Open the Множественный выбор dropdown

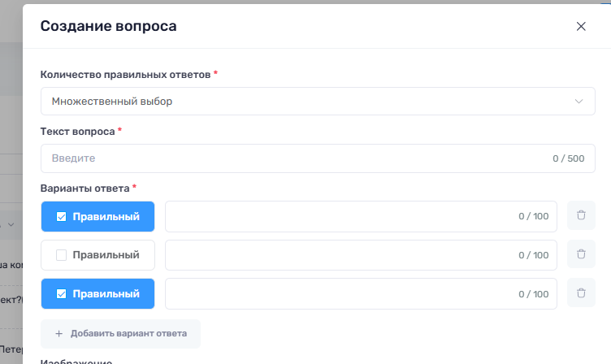pyautogui.click(x=318, y=102)
